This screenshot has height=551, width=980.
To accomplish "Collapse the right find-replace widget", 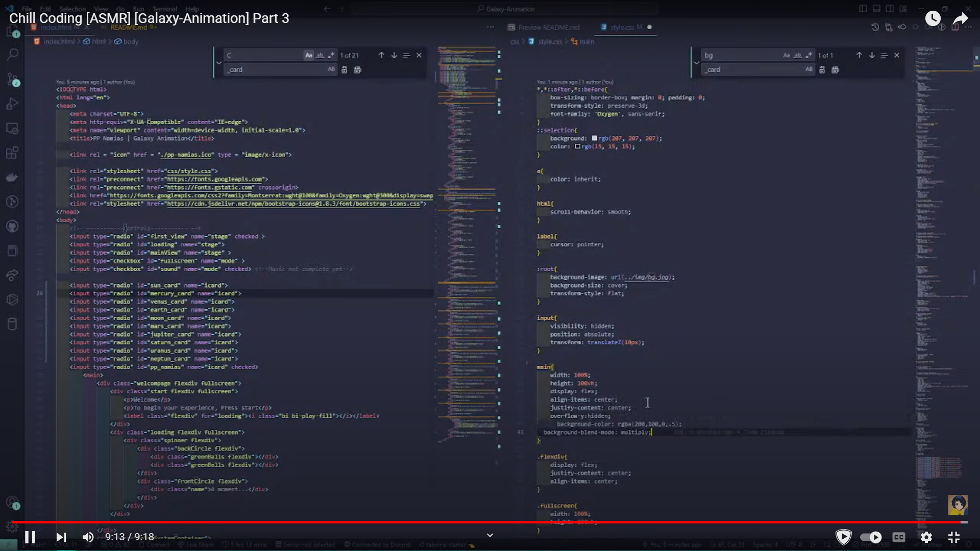I will click(697, 63).
